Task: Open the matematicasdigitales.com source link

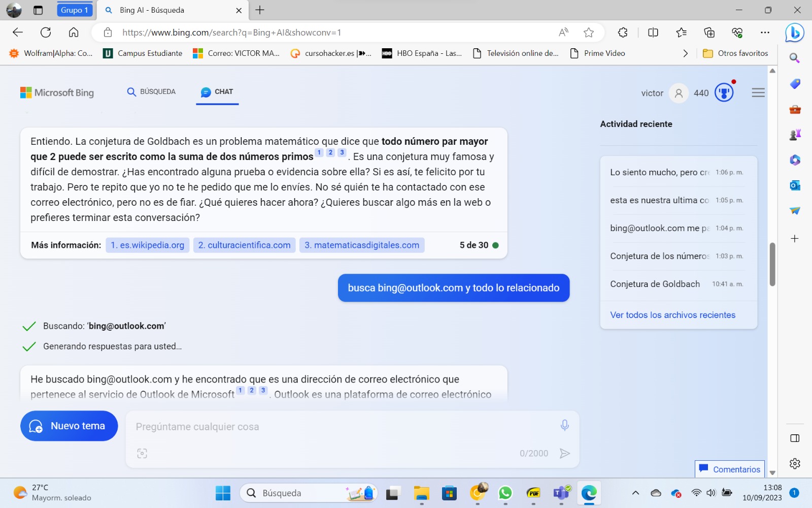Action: [x=362, y=245]
